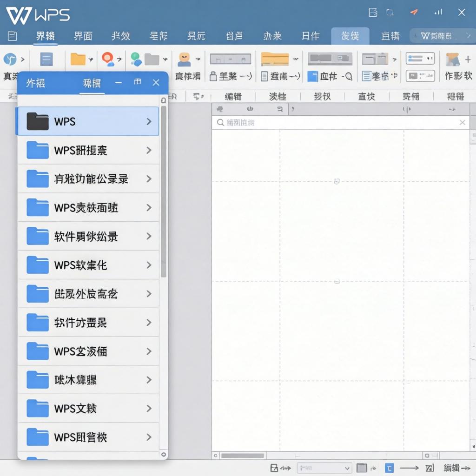Expand the highlighted WPS folder row chevron

coord(149,121)
